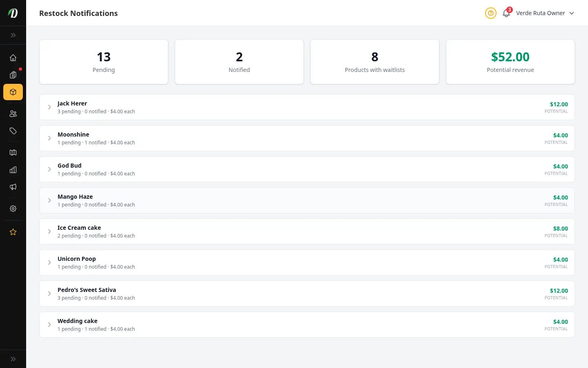Click the Unicorn Poop product name
Image resolution: width=588 pixels, height=368 pixels.
click(x=77, y=259)
